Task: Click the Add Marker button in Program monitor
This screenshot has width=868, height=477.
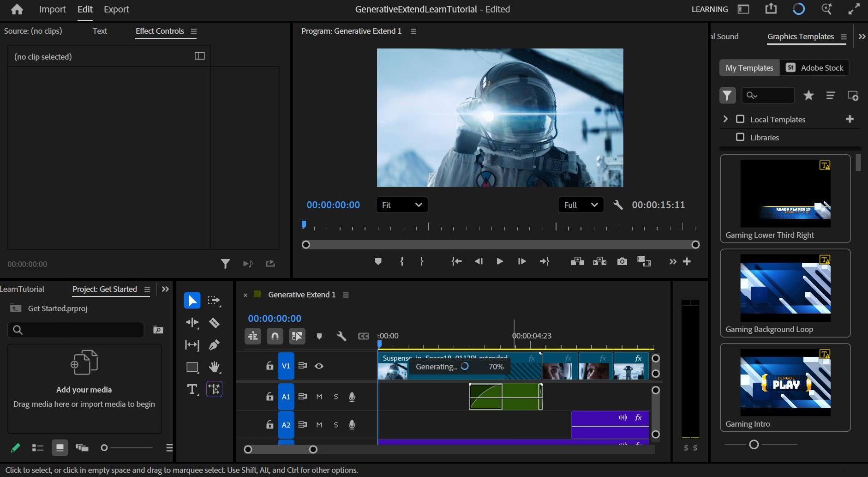Action: coord(378,261)
